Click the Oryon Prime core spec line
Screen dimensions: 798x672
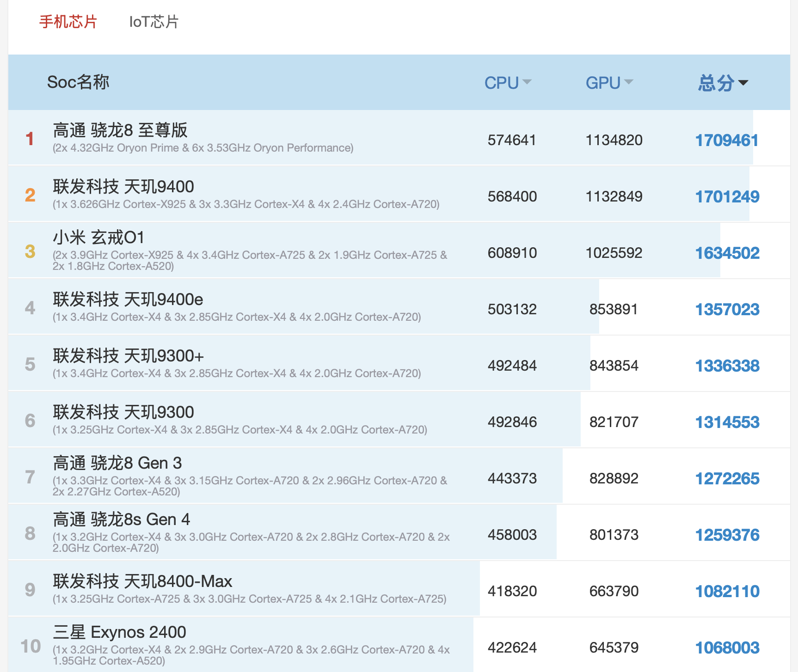(203, 148)
